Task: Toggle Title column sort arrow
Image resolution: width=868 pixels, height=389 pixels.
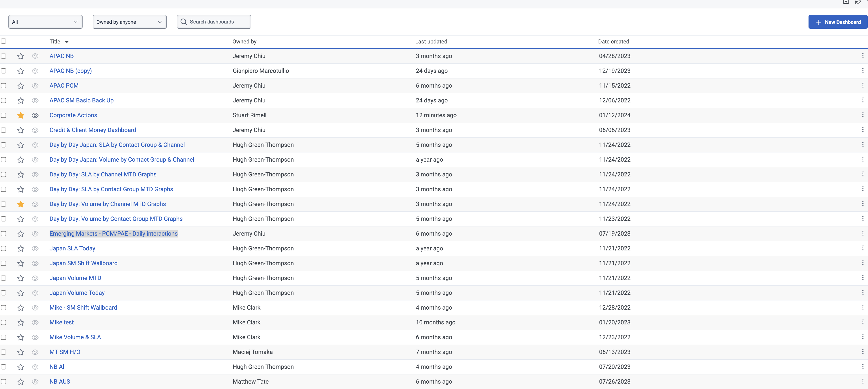Action: 67,42
